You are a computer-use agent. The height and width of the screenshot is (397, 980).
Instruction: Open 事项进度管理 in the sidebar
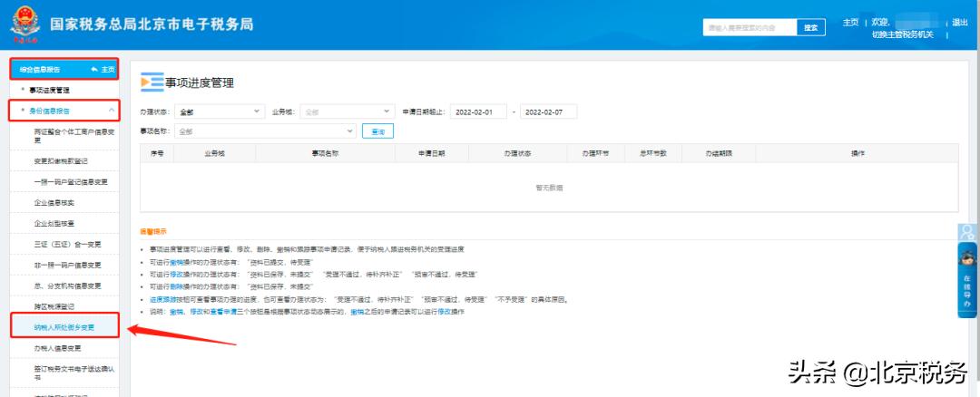(49, 91)
